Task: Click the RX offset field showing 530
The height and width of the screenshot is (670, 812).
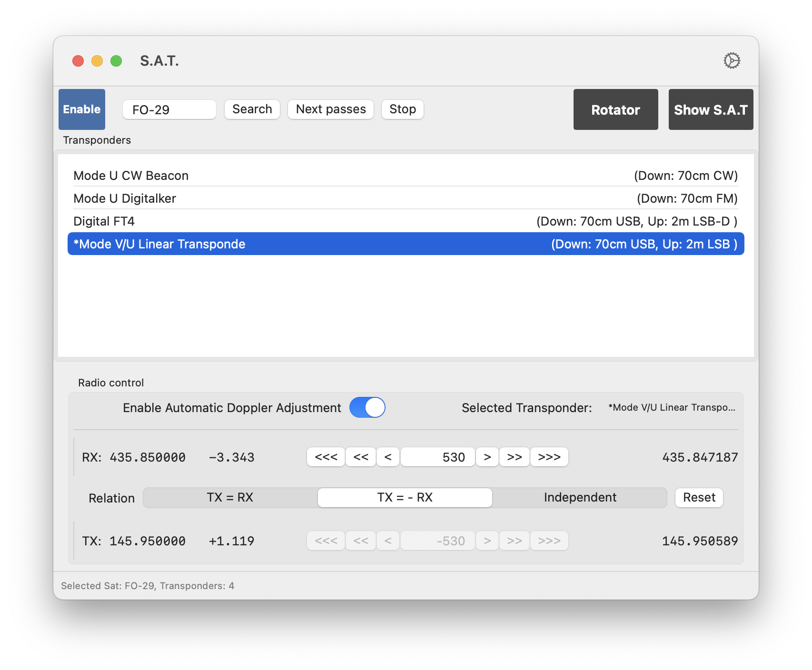Action: (x=438, y=457)
